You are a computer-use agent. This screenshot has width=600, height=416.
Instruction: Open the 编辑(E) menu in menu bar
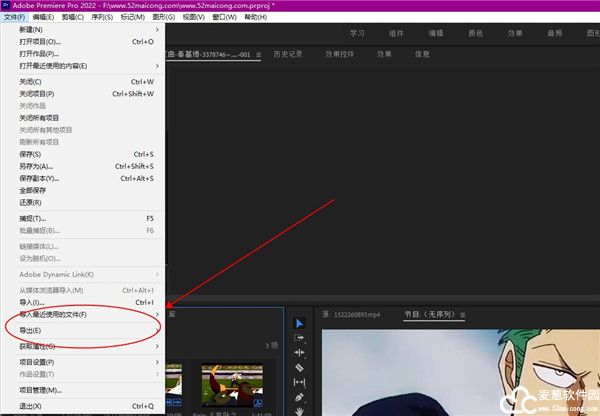pos(43,17)
